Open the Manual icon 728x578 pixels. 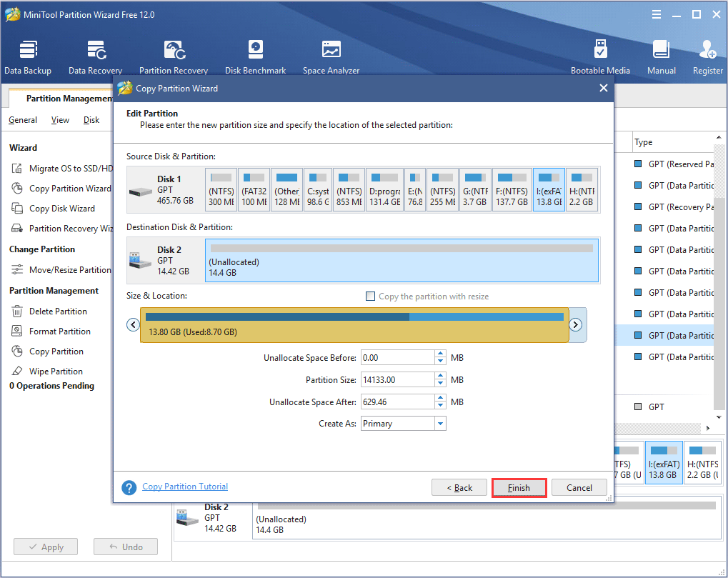pos(661,57)
